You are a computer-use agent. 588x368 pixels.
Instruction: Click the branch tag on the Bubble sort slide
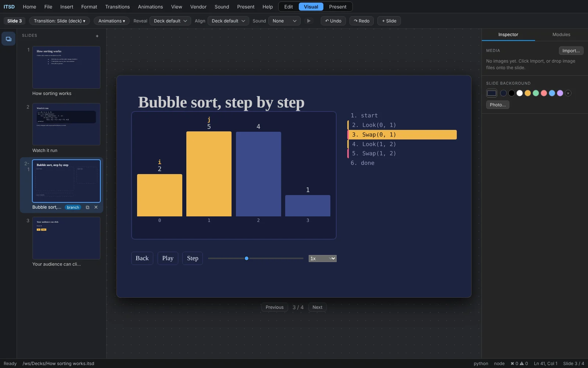click(73, 207)
